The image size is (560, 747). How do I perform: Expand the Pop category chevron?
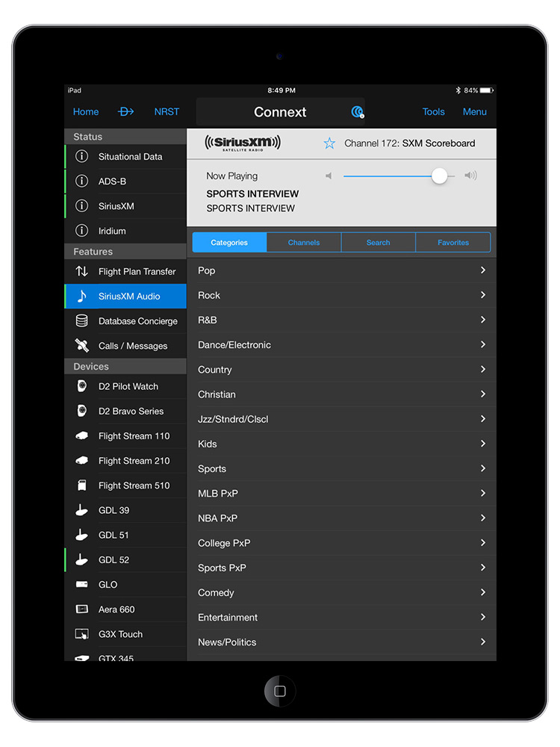coord(483,270)
